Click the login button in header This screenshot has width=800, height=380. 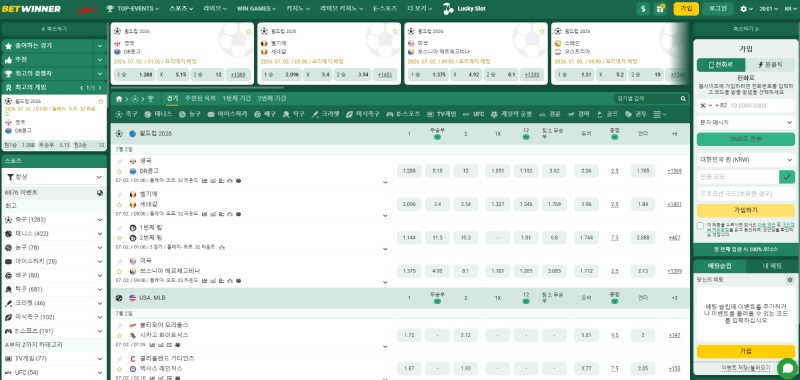(718, 9)
